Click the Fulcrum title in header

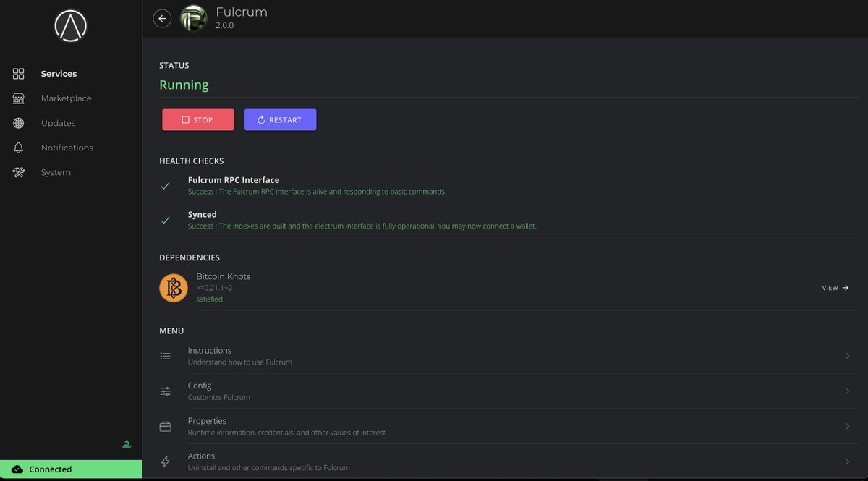tap(242, 12)
